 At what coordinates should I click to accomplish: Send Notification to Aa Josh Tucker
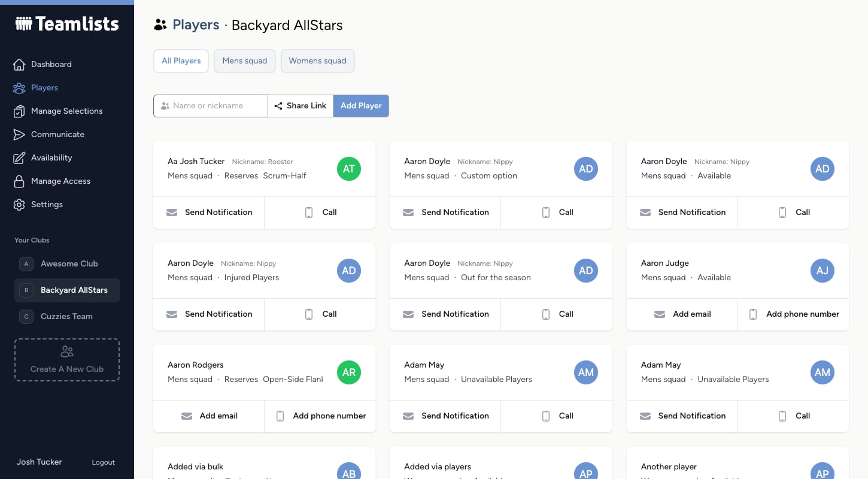pos(209,212)
